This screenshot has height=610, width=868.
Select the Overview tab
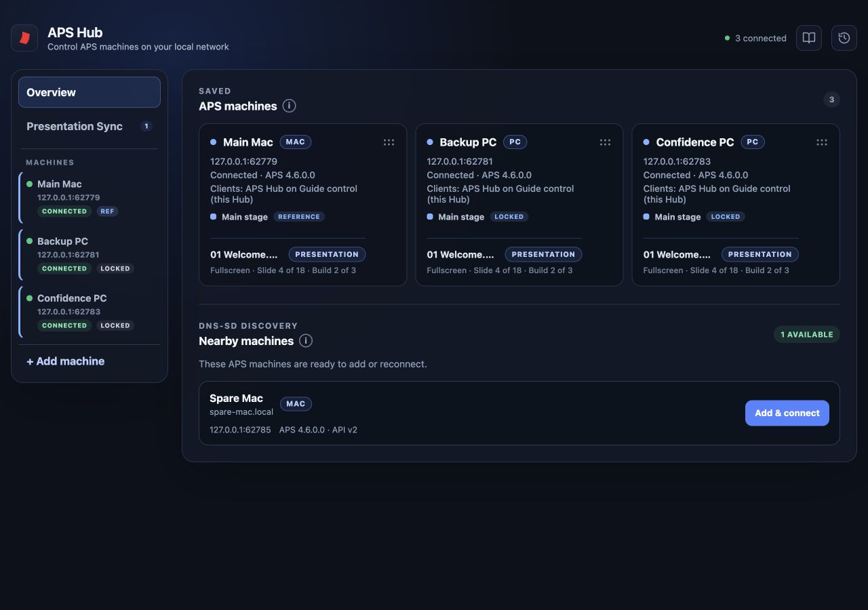tap(90, 92)
